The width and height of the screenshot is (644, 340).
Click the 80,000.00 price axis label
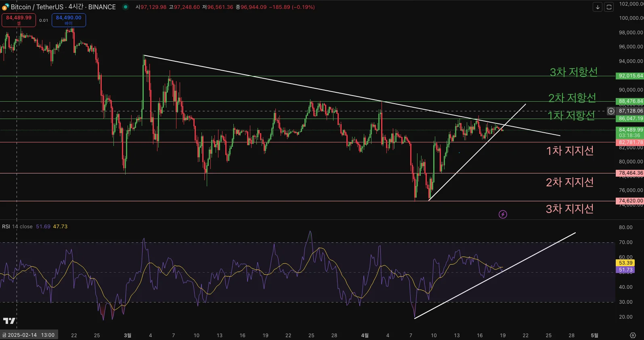(x=631, y=162)
